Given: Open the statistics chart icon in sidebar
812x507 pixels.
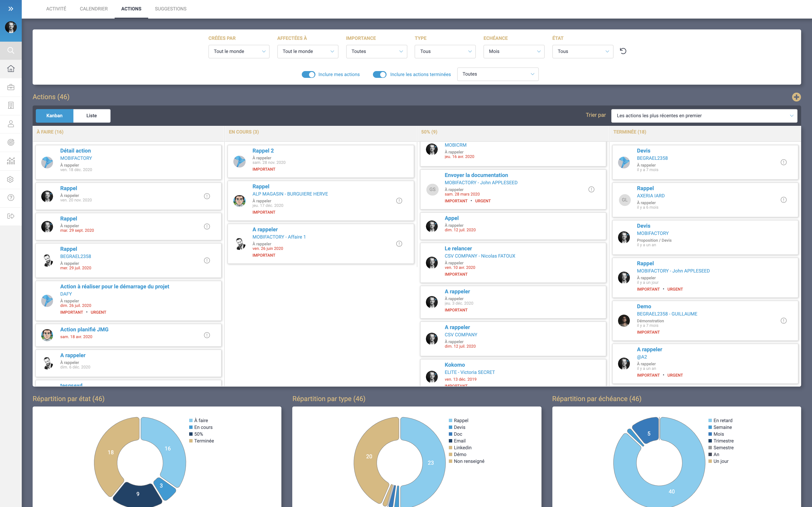Looking at the screenshot, I should 11,161.
